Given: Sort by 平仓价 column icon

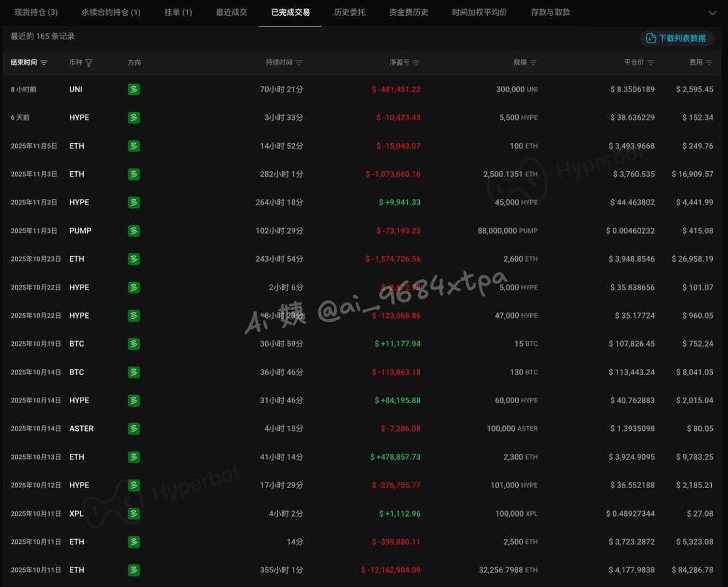Looking at the screenshot, I should tap(650, 63).
